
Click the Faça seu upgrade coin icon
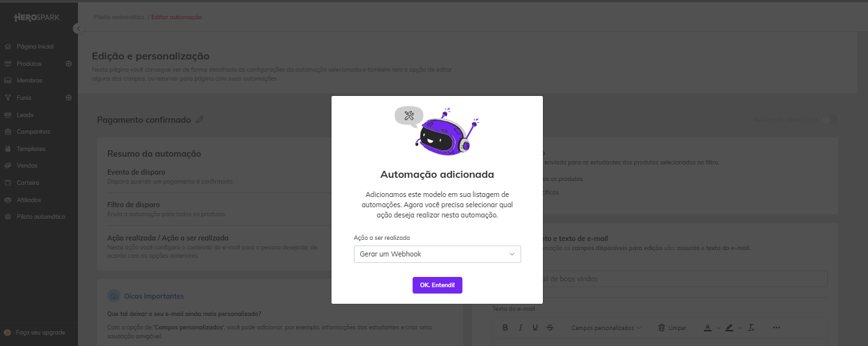tap(8, 333)
